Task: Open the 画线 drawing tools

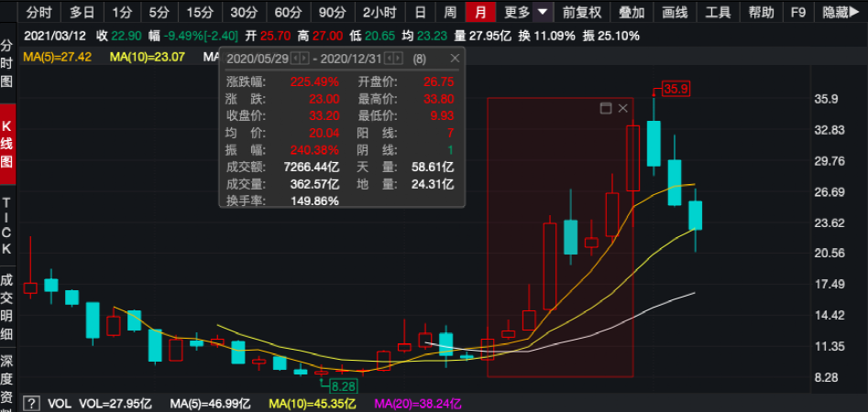Action: click(675, 12)
